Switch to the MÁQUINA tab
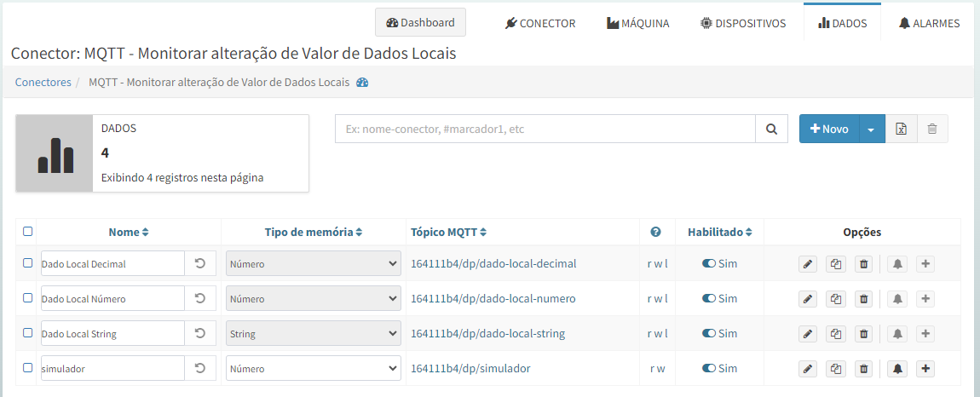Screen dimensions: 980x397 coord(638,24)
